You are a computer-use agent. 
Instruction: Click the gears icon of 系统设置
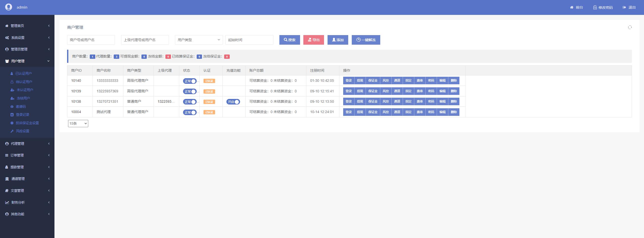pos(7,38)
